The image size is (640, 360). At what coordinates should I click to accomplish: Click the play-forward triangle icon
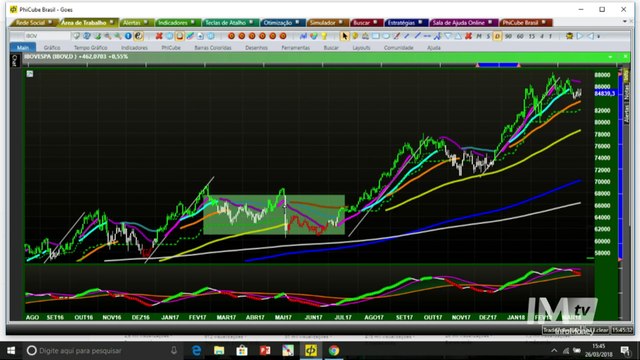pyautogui.click(x=580, y=36)
